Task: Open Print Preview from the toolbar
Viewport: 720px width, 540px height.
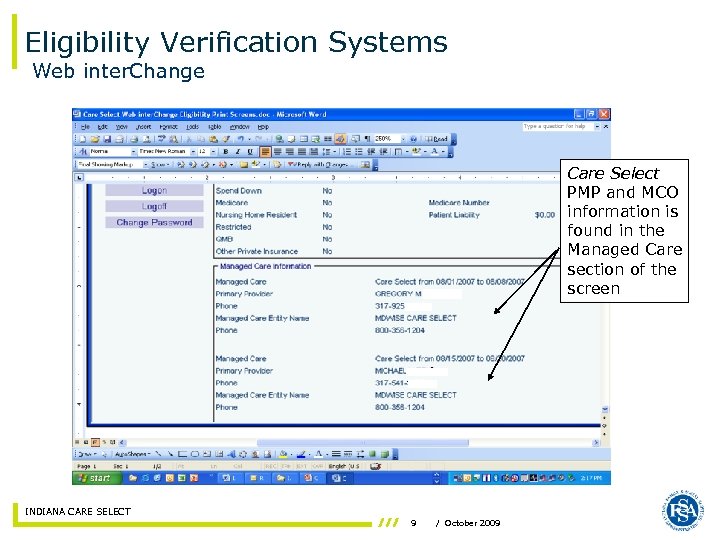Action: [x=147, y=139]
